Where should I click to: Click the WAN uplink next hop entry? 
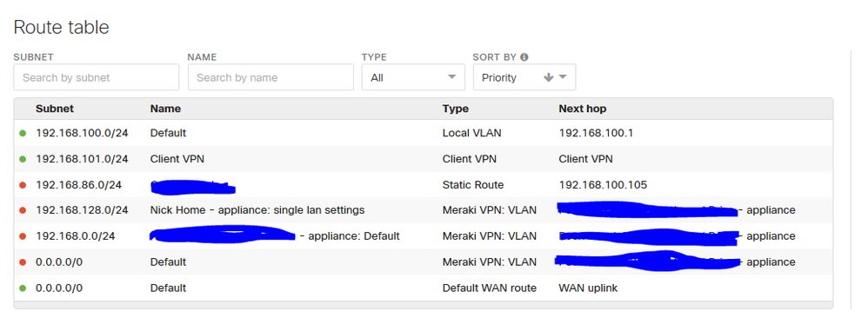pyautogui.click(x=588, y=288)
